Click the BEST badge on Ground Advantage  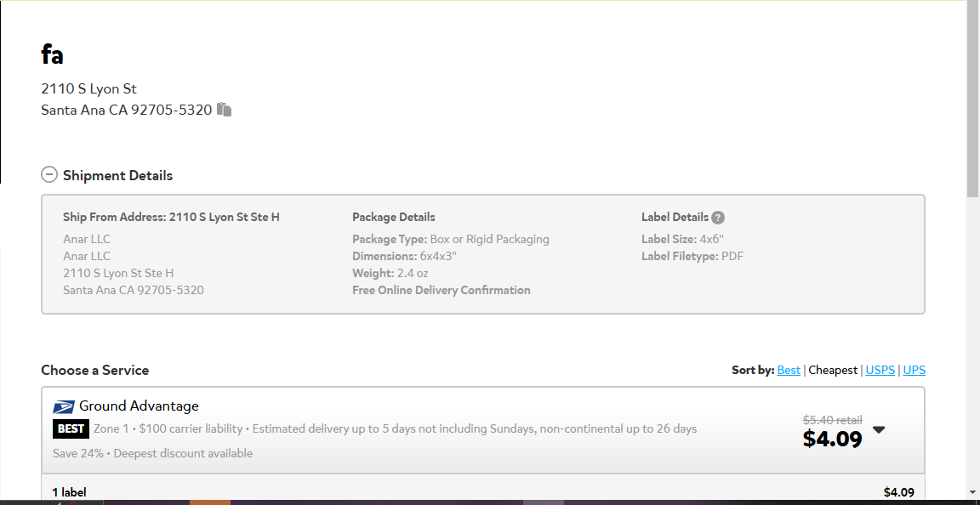[x=71, y=429]
